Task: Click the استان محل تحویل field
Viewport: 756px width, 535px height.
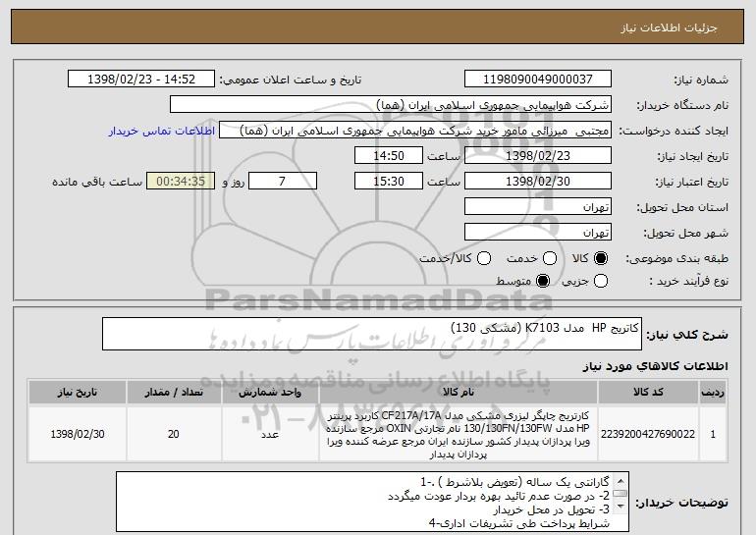Action: pyautogui.click(x=538, y=207)
